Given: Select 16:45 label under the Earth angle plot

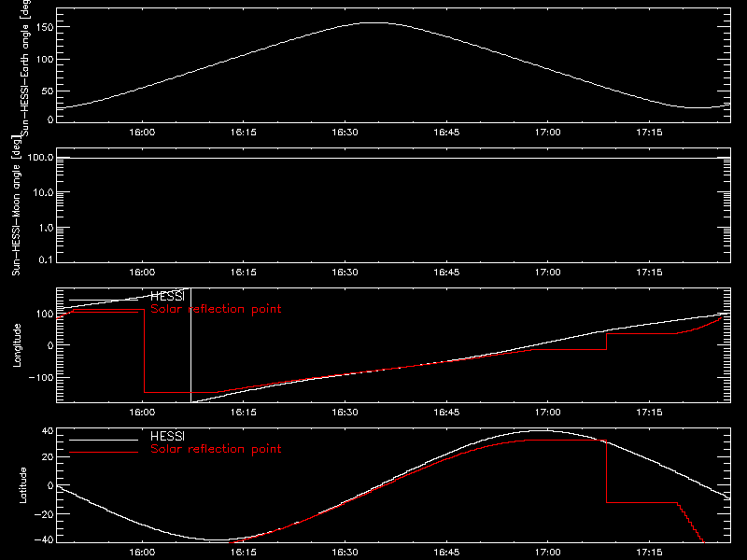Looking at the screenshot, I should (446, 132).
